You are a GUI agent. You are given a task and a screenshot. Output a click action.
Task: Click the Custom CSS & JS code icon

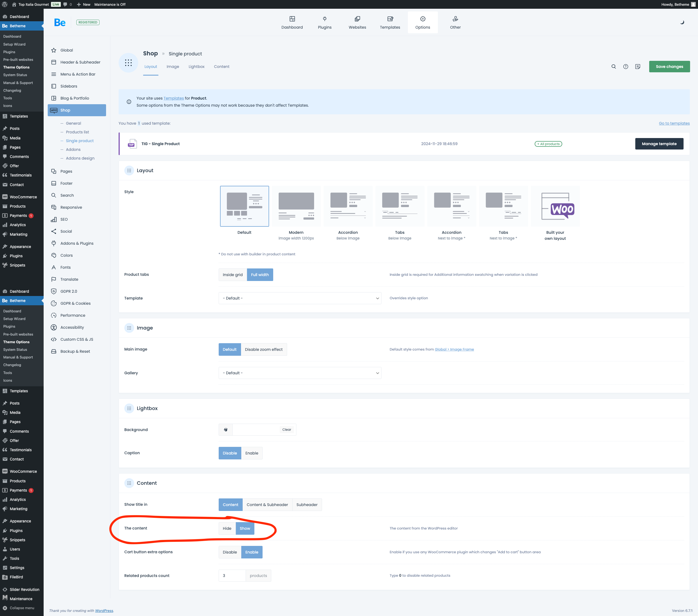[54, 339]
